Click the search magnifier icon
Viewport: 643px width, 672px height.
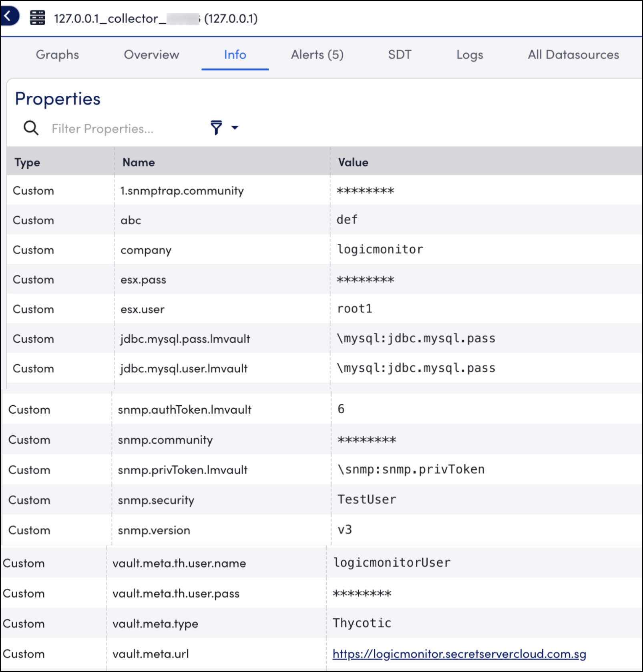click(30, 129)
